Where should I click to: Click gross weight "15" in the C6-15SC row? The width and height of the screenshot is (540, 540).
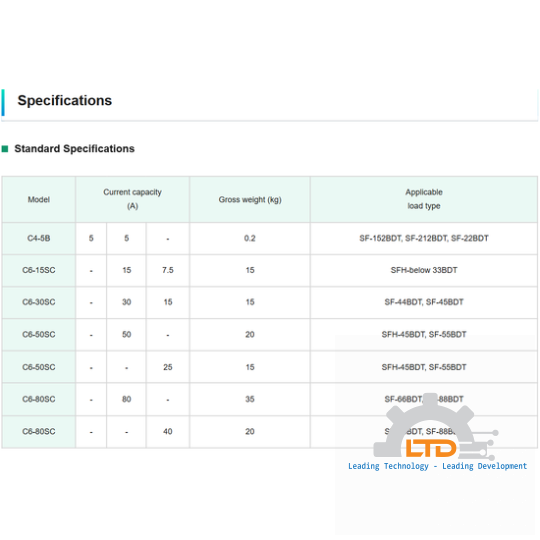tap(250, 270)
